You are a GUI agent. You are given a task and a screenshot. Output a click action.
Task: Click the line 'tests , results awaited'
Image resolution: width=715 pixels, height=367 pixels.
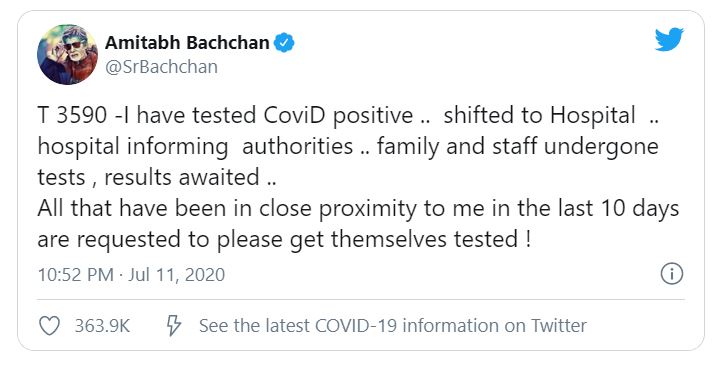pyautogui.click(x=157, y=177)
